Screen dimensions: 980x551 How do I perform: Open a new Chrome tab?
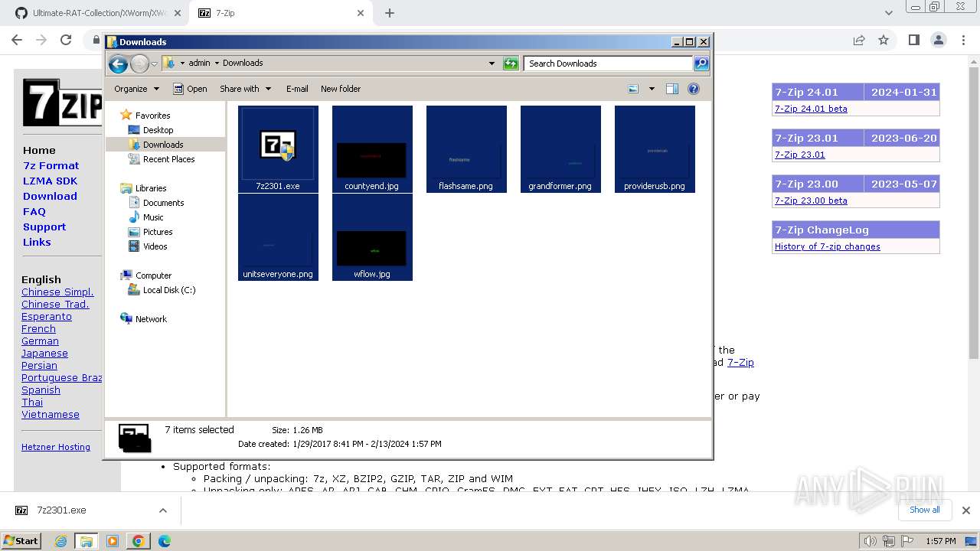tap(390, 13)
